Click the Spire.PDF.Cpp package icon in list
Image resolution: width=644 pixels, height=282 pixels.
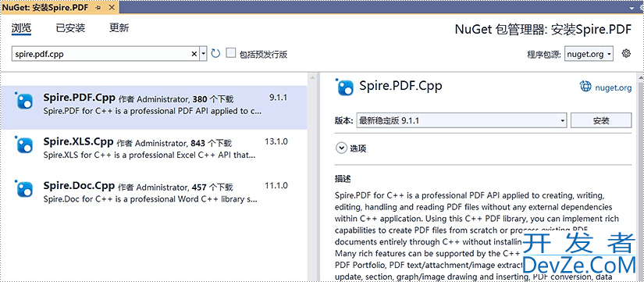point(24,100)
